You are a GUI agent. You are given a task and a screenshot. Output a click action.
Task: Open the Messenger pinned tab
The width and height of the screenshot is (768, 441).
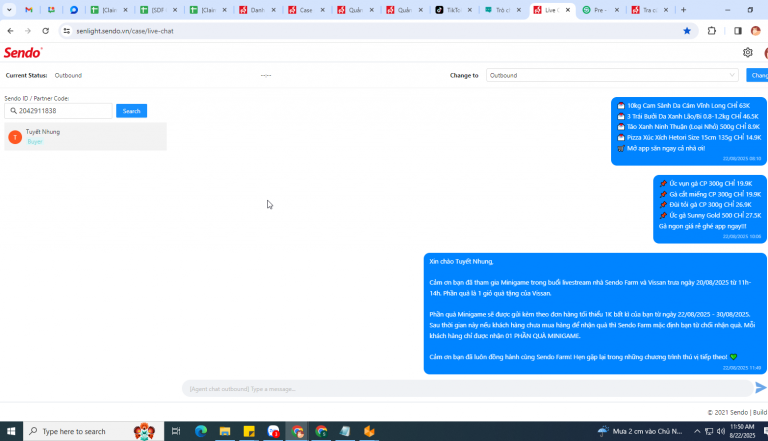(x=73, y=10)
